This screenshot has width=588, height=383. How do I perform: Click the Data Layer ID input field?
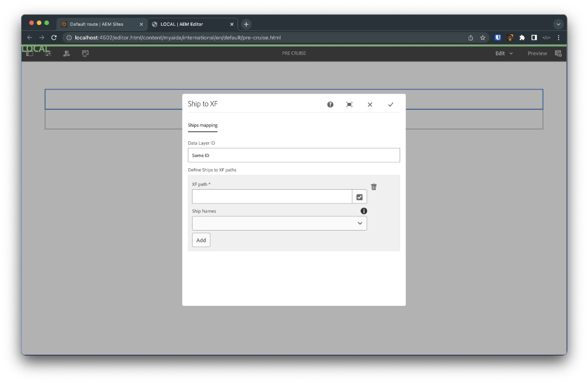(294, 155)
